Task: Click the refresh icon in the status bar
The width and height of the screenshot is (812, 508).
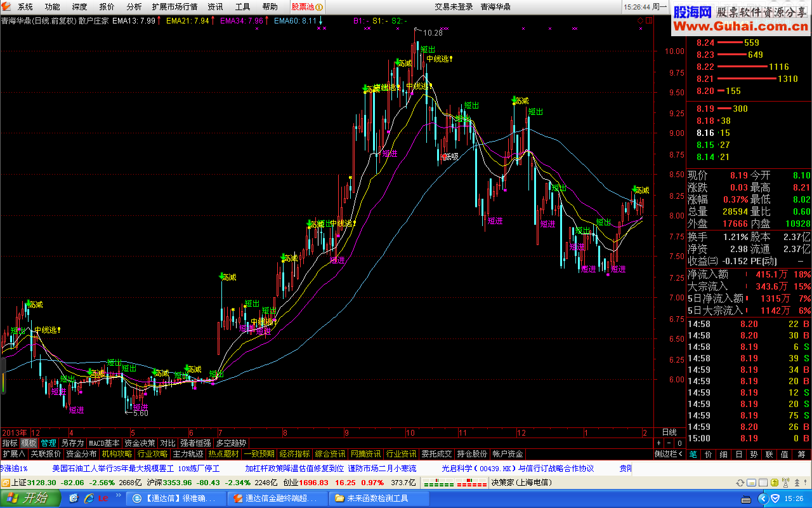Action: click(740, 483)
